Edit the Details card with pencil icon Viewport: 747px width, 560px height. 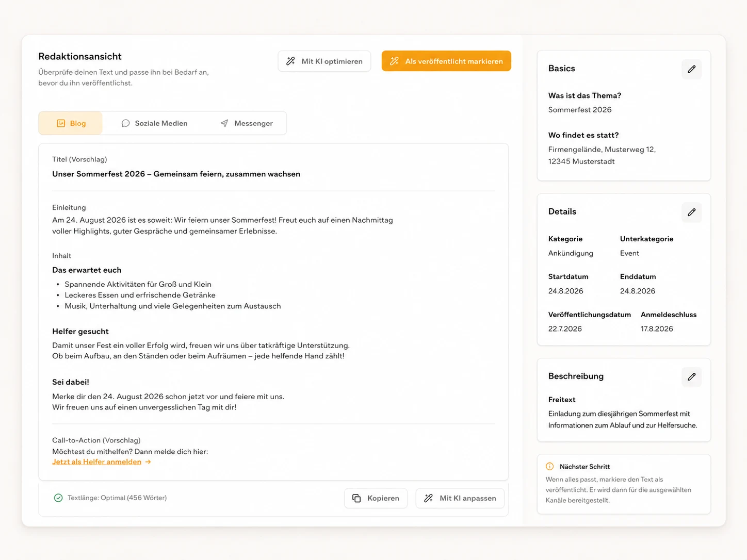[691, 212]
